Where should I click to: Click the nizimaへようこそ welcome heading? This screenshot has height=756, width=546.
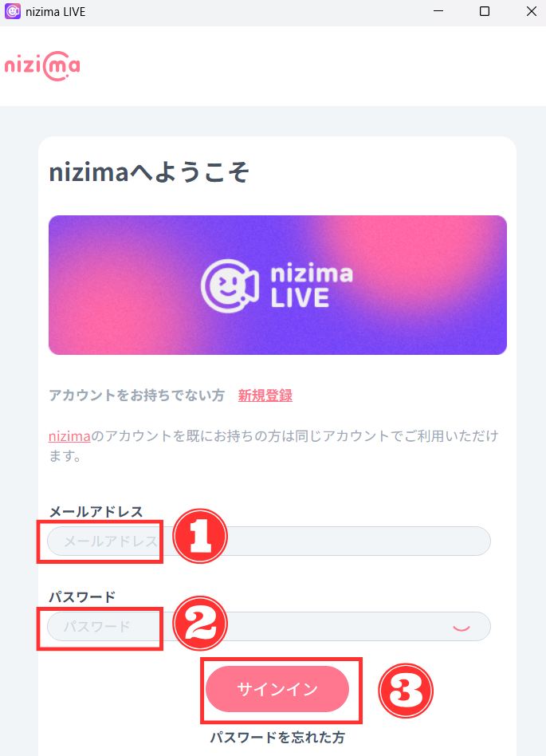[149, 173]
